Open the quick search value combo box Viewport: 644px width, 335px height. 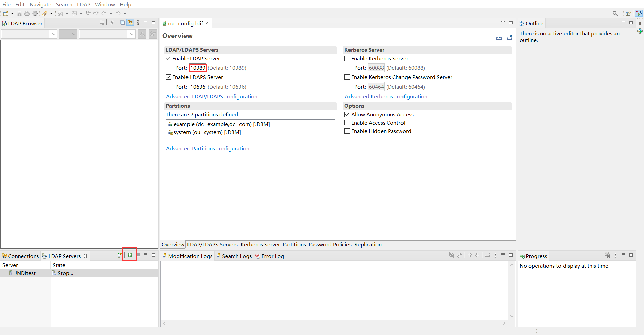[107, 34]
